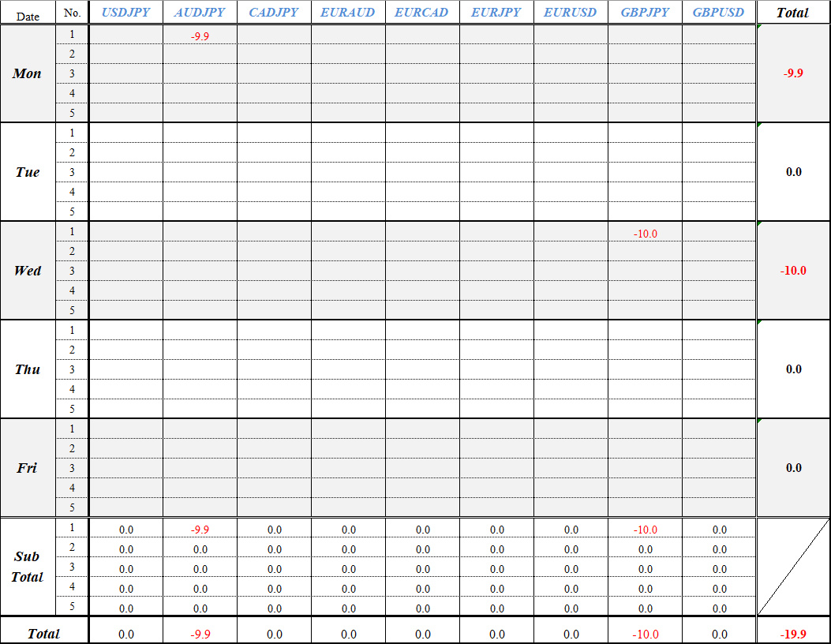Click the EURUSD column header

click(x=571, y=13)
